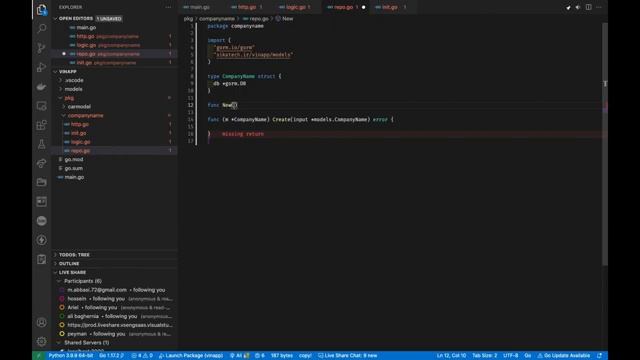This screenshot has height=360, width=640.
Task: Open the Extensions view
Action: (x=41, y=125)
